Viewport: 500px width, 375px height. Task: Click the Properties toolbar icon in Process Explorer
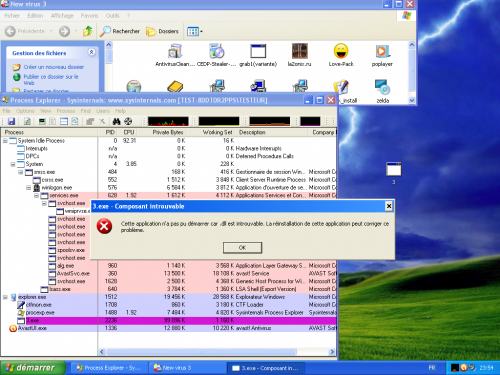click(90, 121)
